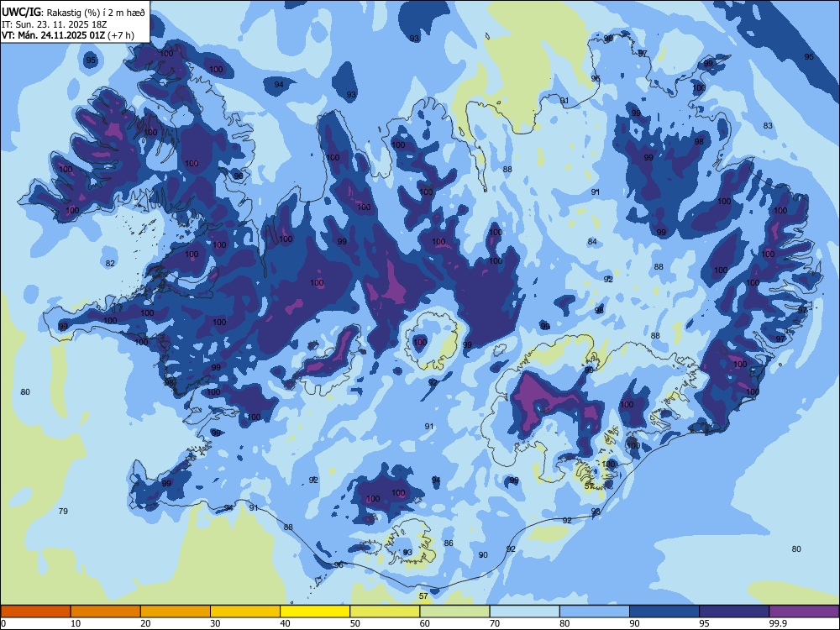This screenshot has width=840, height=630.
Task: Click the '82' value in the western bay
Action: point(110,263)
